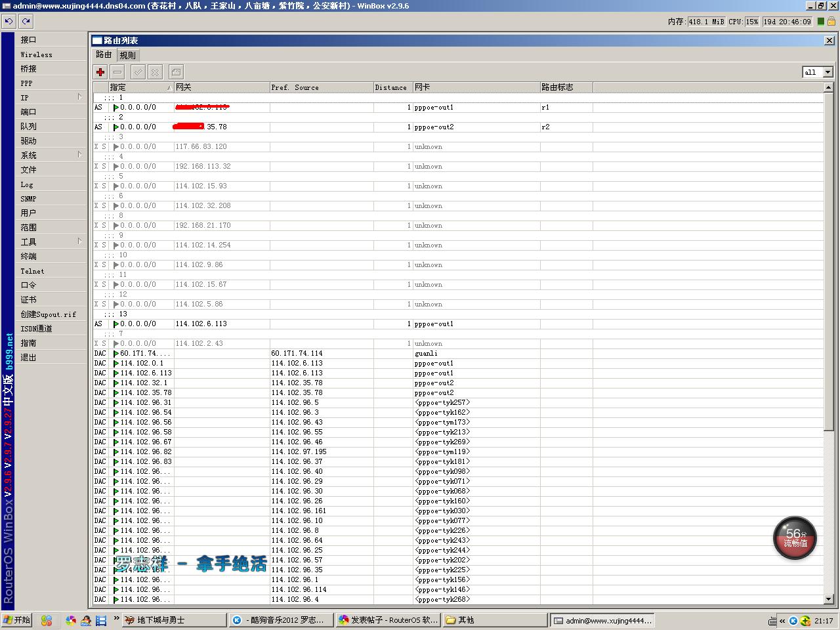
Task: Open 驱动 drivers menu
Action: [51, 141]
